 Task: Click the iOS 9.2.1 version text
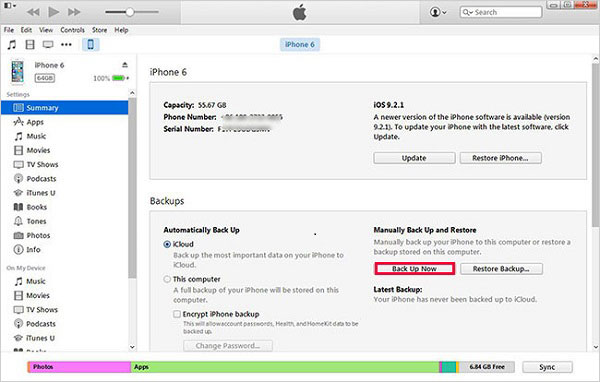(388, 105)
